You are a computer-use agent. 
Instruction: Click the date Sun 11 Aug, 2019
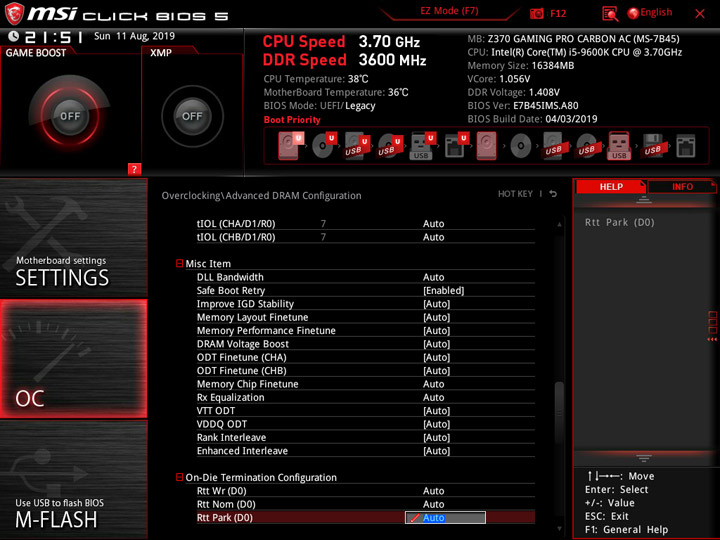[x=134, y=36]
